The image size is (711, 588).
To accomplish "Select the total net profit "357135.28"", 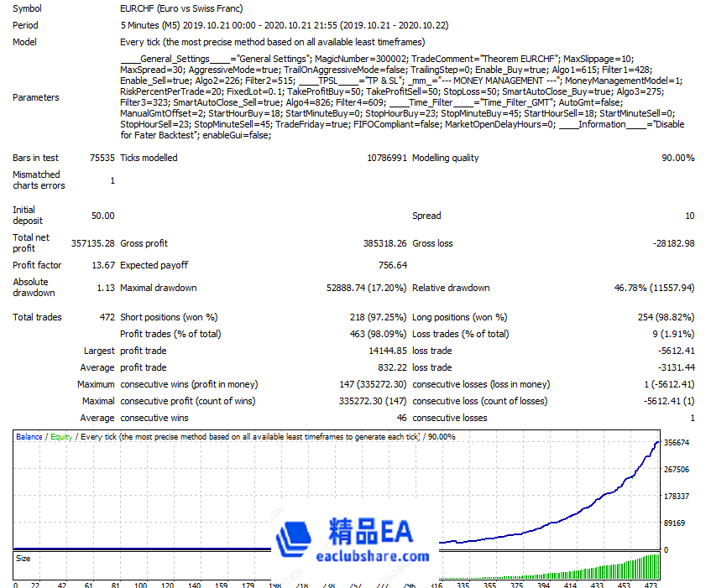I will [x=93, y=244].
